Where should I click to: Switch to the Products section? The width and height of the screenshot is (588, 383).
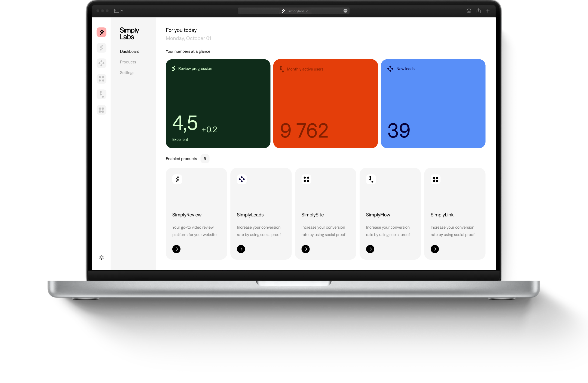click(x=128, y=62)
